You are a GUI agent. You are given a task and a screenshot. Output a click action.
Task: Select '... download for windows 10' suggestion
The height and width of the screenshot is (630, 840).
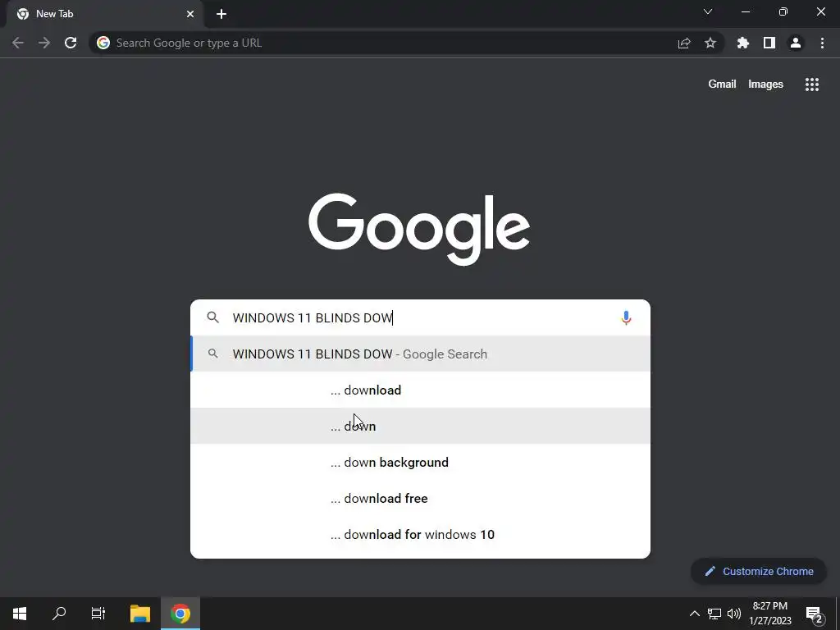pyautogui.click(x=421, y=534)
